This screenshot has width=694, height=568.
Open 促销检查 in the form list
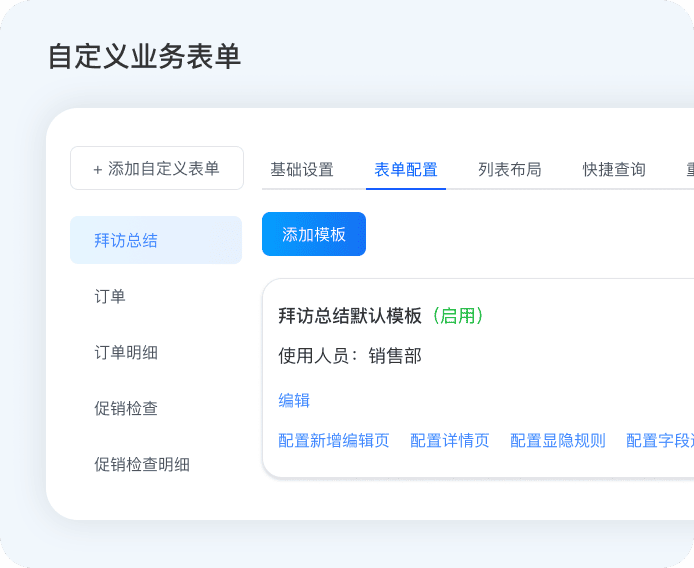tap(126, 408)
